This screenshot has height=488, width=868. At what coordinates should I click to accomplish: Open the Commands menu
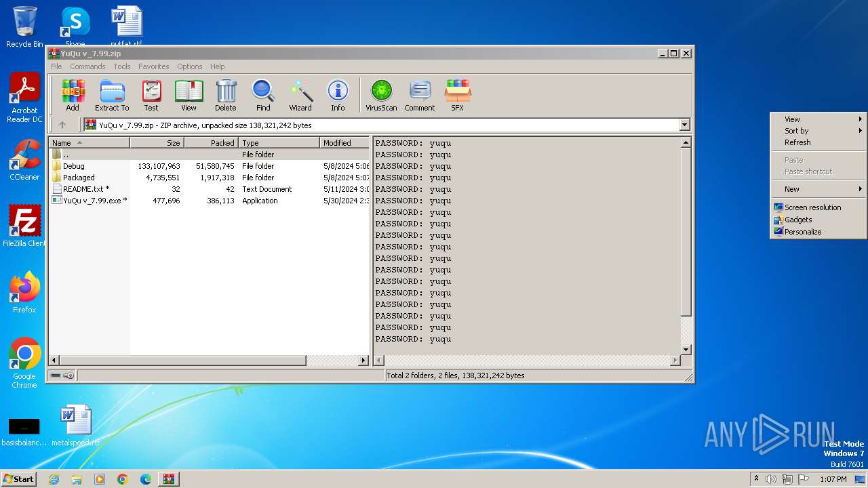[87, 66]
